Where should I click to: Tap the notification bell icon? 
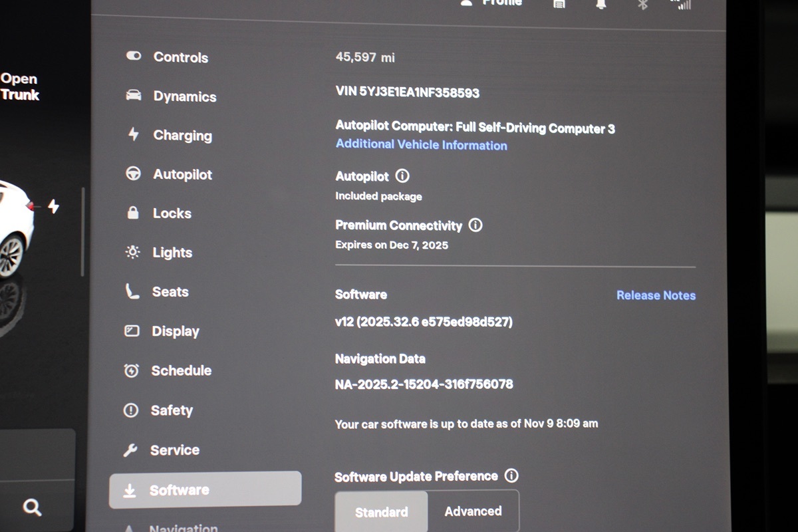tap(601, 4)
